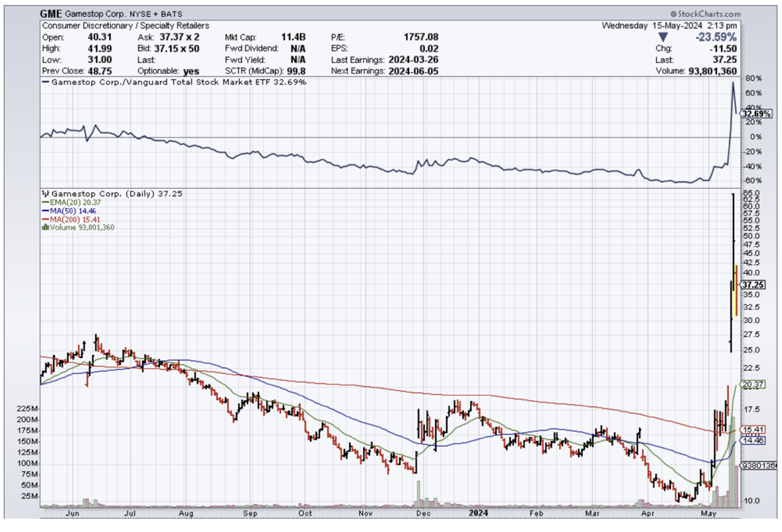Click the 15.41 MA(200) value tag
782x532 pixels.
751,429
